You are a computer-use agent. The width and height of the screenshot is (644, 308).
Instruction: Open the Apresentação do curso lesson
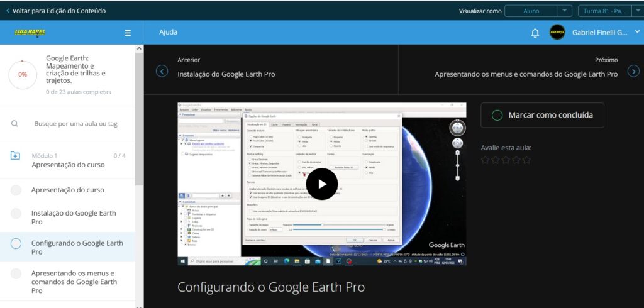[67, 190]
